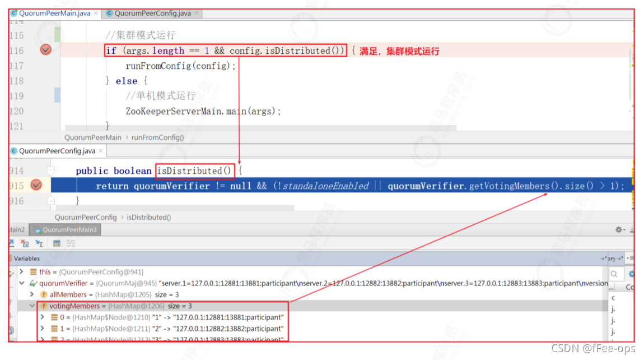Open the upper QuorumPeerConfig.java tab

[x=152, y=13]
